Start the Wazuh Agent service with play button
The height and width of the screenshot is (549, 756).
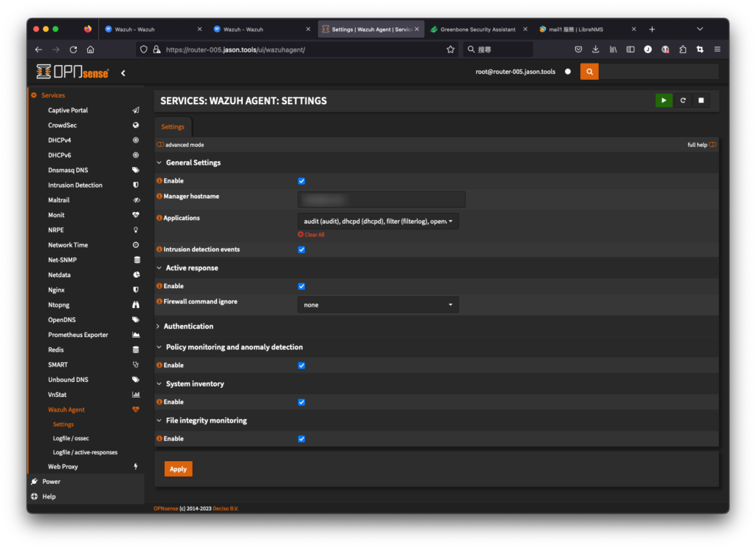pos(664,100)
